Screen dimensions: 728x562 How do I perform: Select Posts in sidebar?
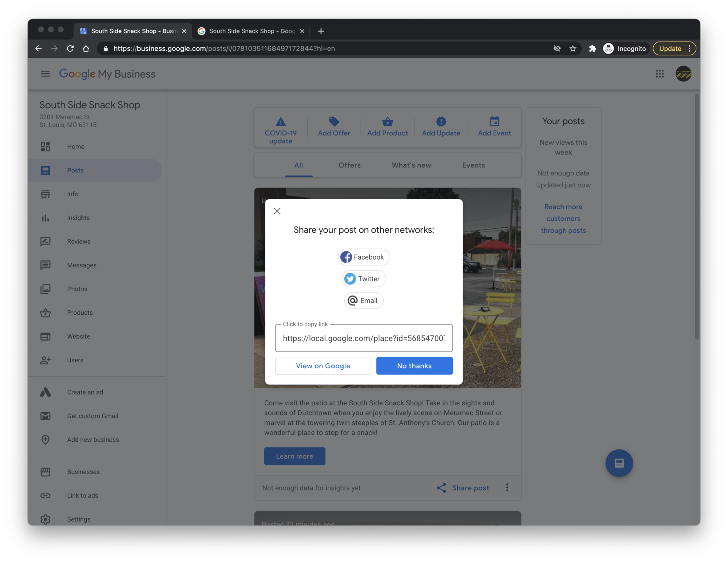point(95,170)
